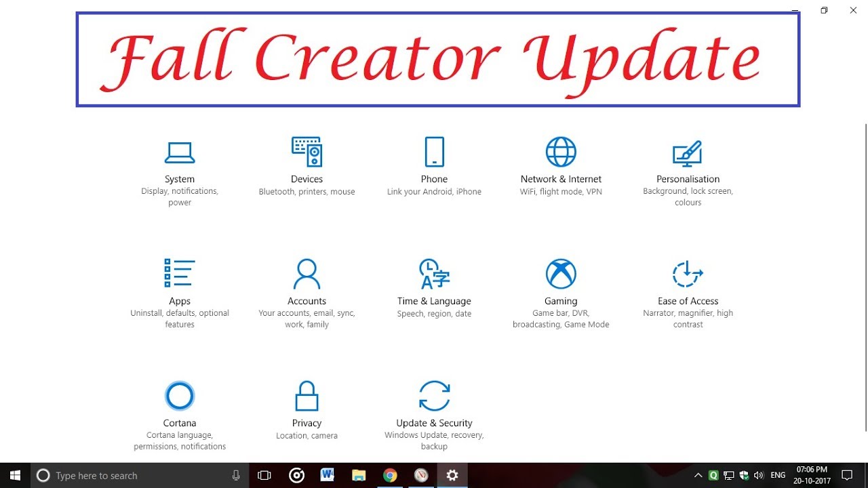
Task: Open the System settings category
Action: click(180, 172)
